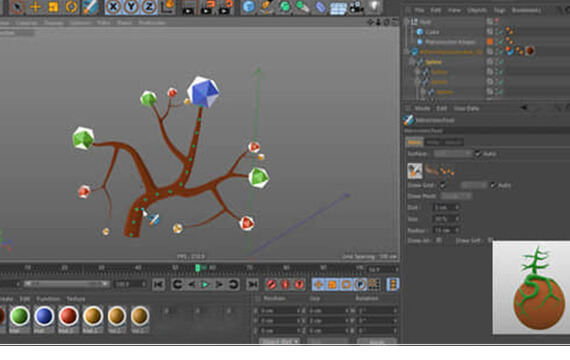
Task: Click the blue cube primitive icon
Action: click(249, 7)
